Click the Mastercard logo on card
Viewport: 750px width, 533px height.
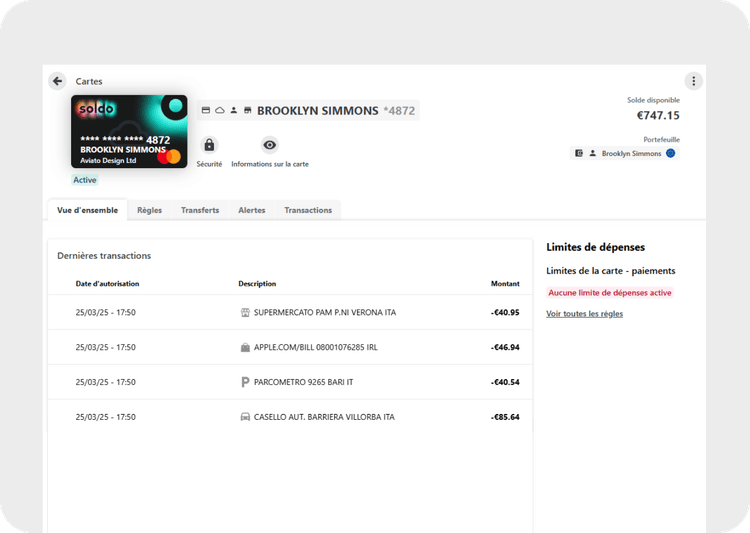(x=169, y=156)
